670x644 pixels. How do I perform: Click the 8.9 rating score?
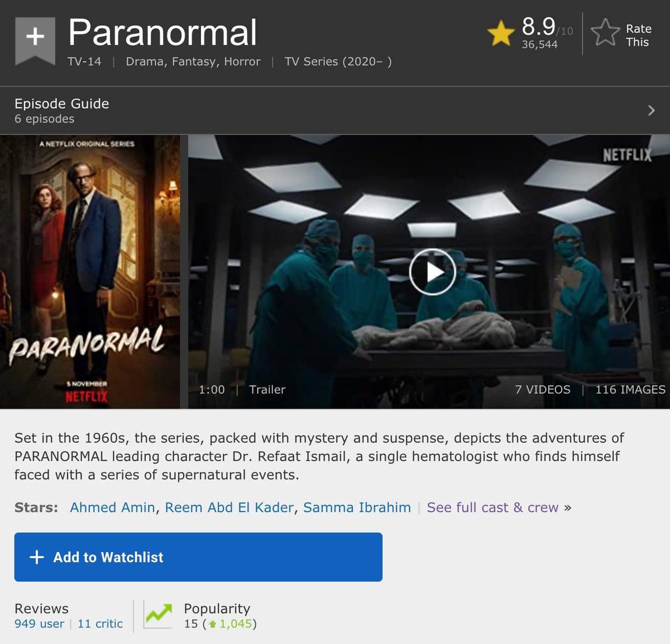click(539, 26)
